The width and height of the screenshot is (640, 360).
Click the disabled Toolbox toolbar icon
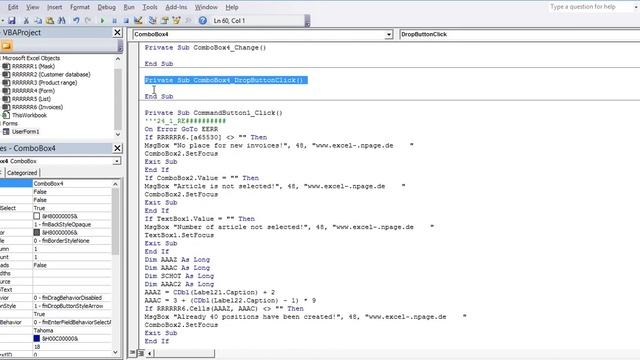pyautogui.click(x=188, y=20)
